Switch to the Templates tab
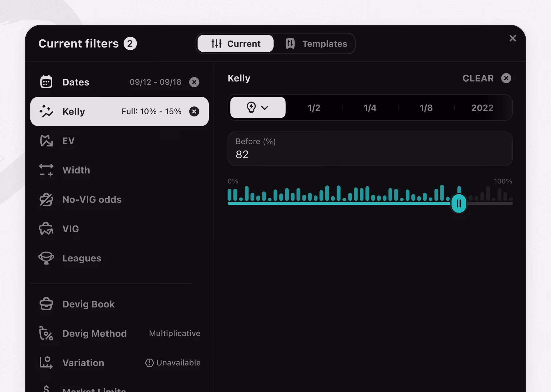This screenshot has width=551, height=392. (316, 44)
